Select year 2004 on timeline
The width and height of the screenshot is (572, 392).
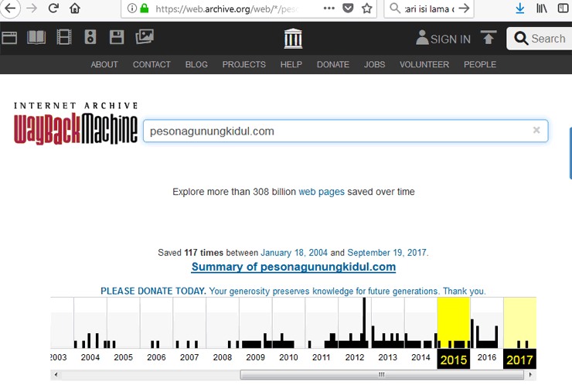pos(90,357)
